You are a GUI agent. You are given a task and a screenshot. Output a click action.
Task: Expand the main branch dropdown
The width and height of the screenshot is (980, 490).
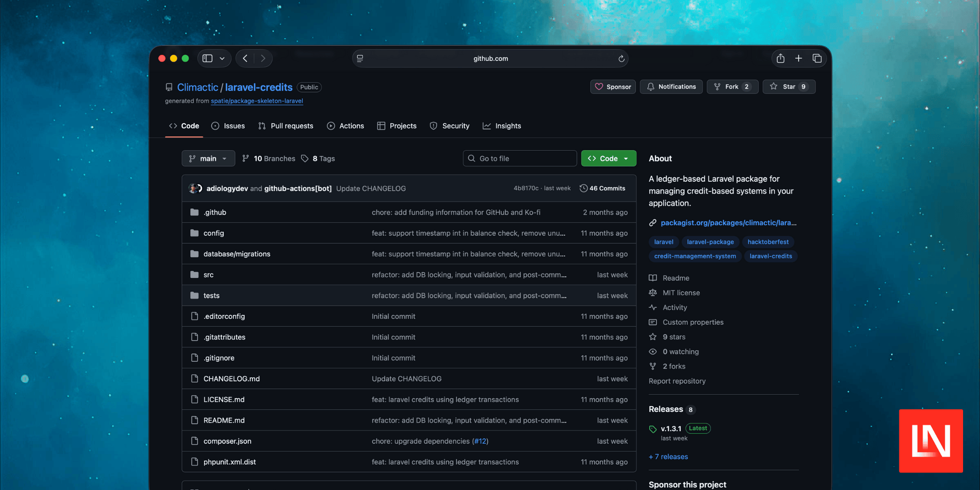208,158
